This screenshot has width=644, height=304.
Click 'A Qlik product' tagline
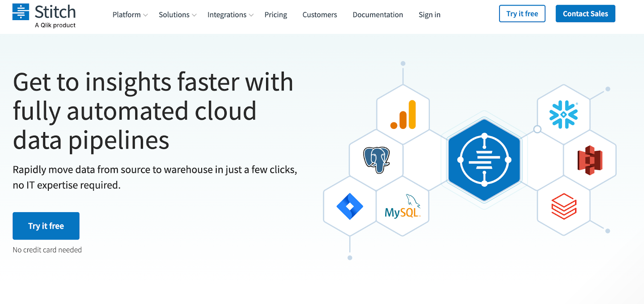click(55, 25)
